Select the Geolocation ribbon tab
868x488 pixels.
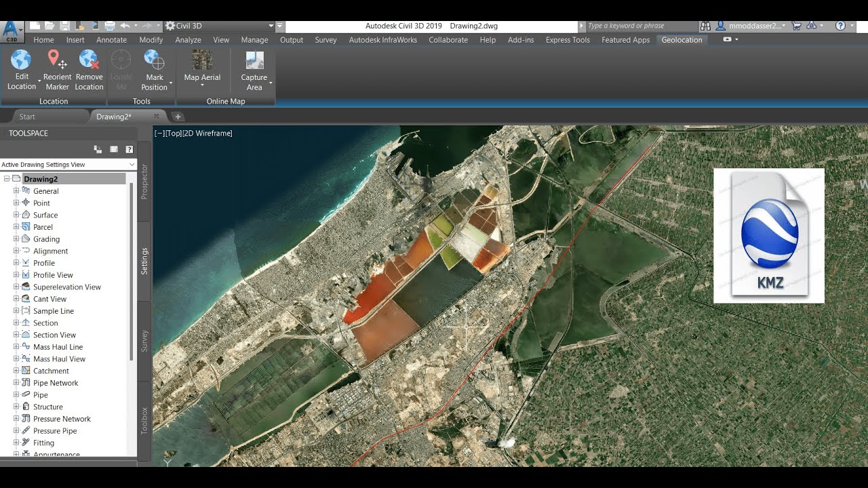click(x=682, y=40)
